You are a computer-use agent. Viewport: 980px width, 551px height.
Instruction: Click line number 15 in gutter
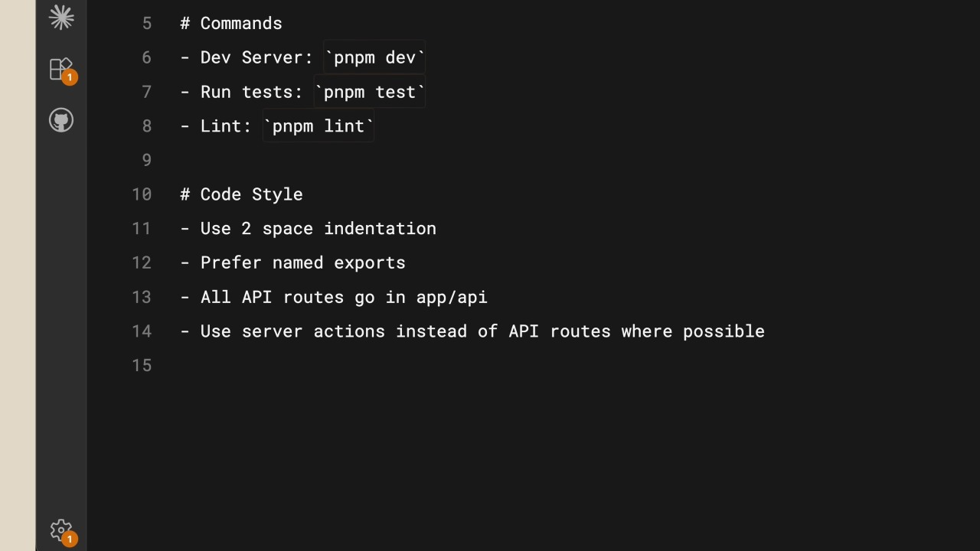tap(142, 366)
